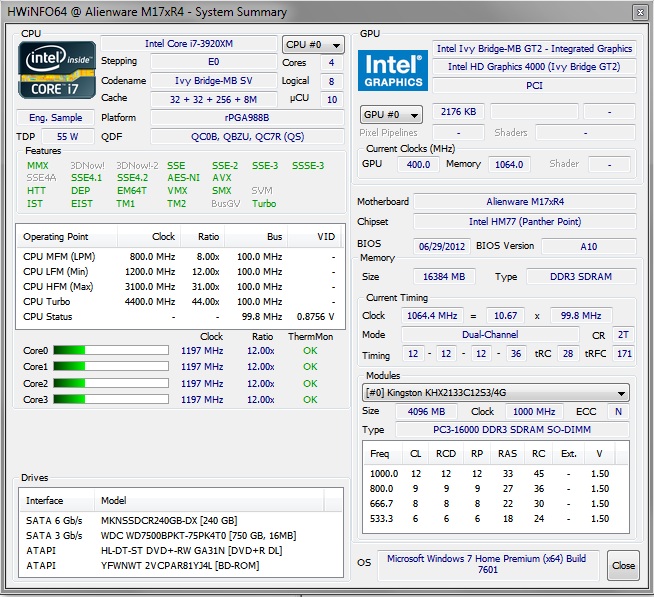The width and height of the screenshot is (654, 597).
Task: Click the tRFC value 171 field
Action: click(624, 354)
